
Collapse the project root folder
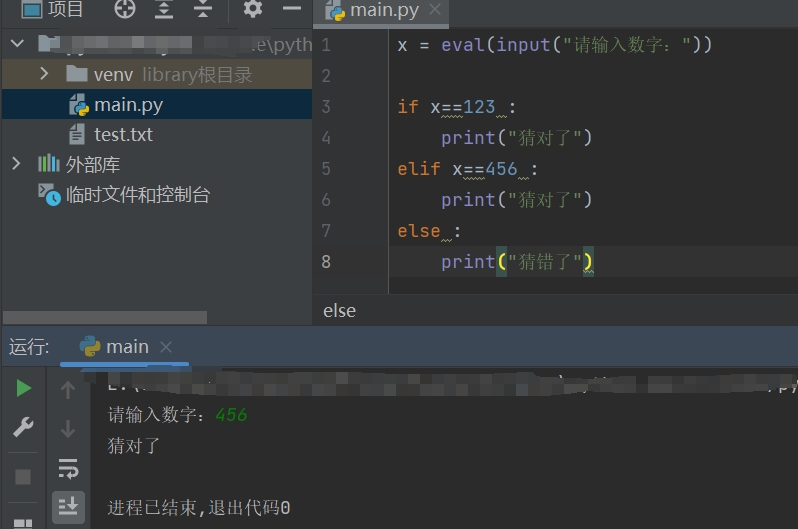click(x=16, y=44)
